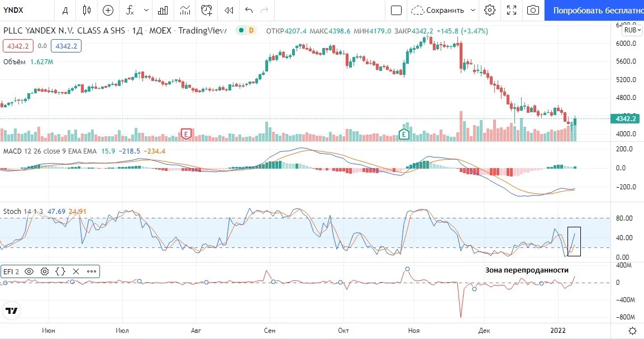
Task: Open the YNDX symbol search
Action: coord(13,10)
